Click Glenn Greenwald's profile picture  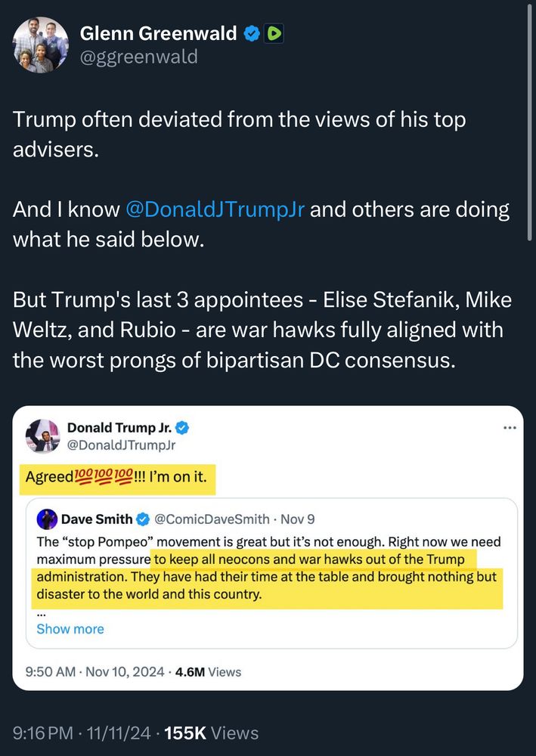[41, 45]
